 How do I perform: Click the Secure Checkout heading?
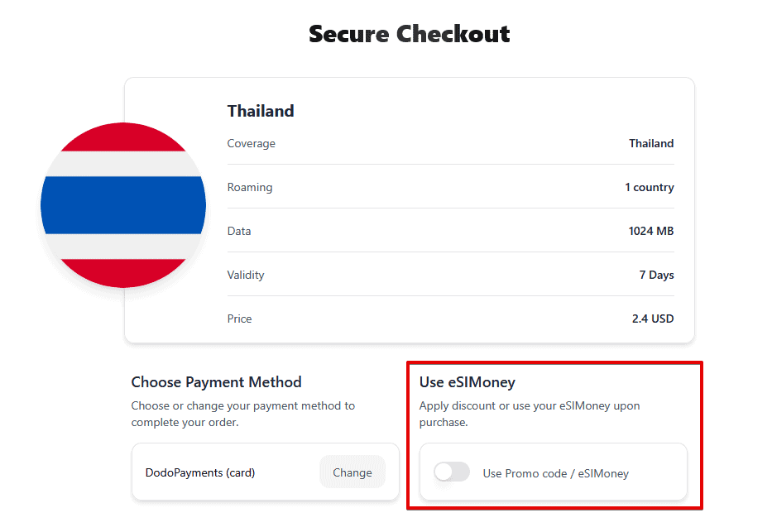pyautogui.click(x=409, y=34)
